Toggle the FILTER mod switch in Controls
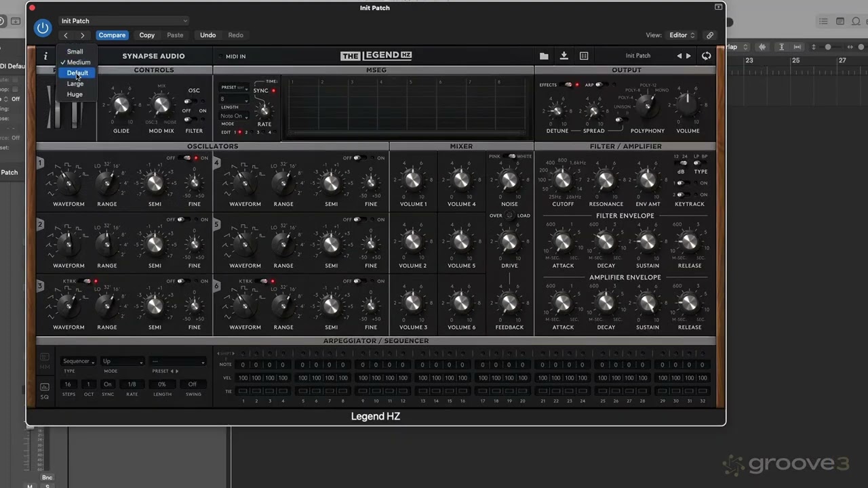 coord(191,120)
